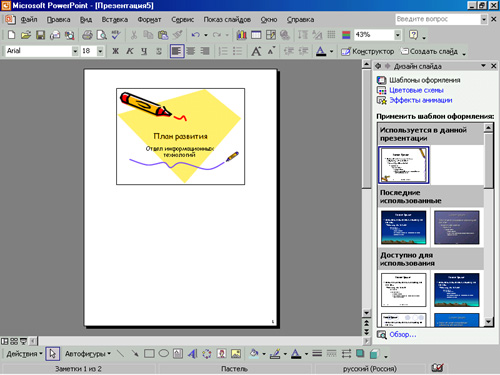The image size is (500, 375).
Task: Toggle color/grayscale view icon
Action: coord(346,35)
